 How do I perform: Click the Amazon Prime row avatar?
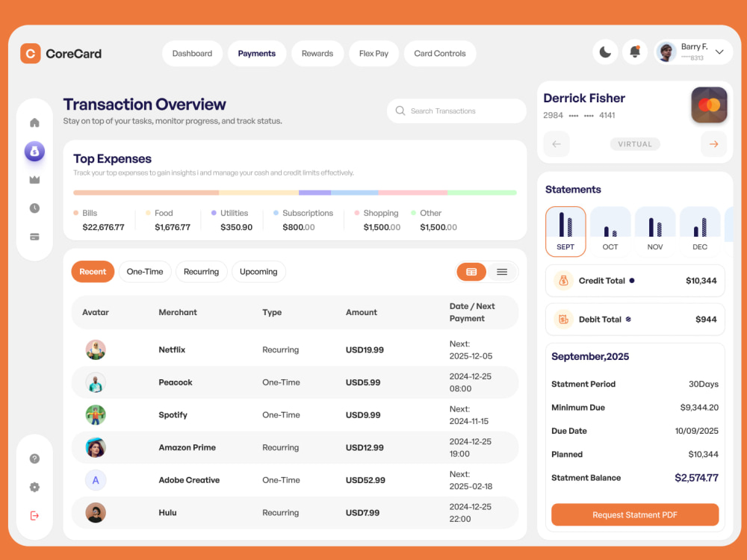coord(96,447)
